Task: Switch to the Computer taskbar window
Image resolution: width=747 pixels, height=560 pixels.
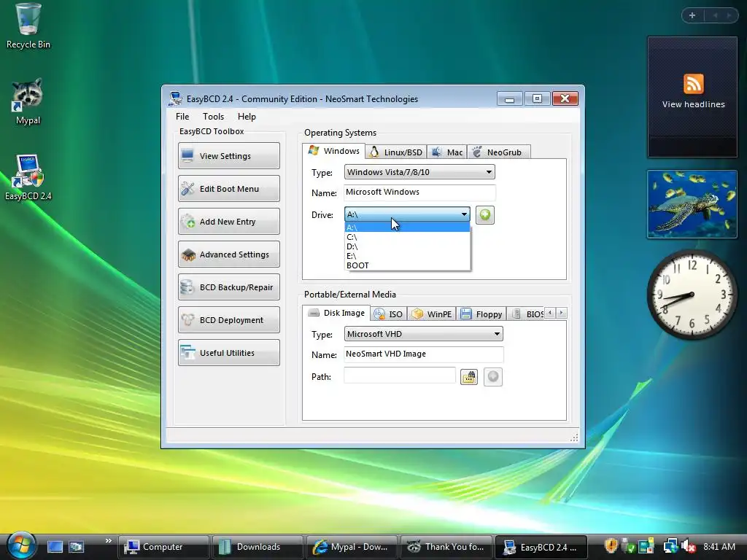Action: pos(163,547)
